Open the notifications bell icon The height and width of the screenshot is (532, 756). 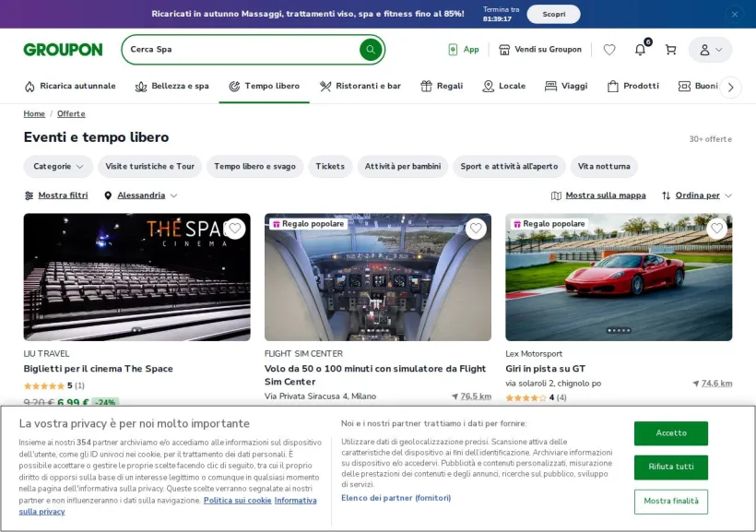(640, 49)
